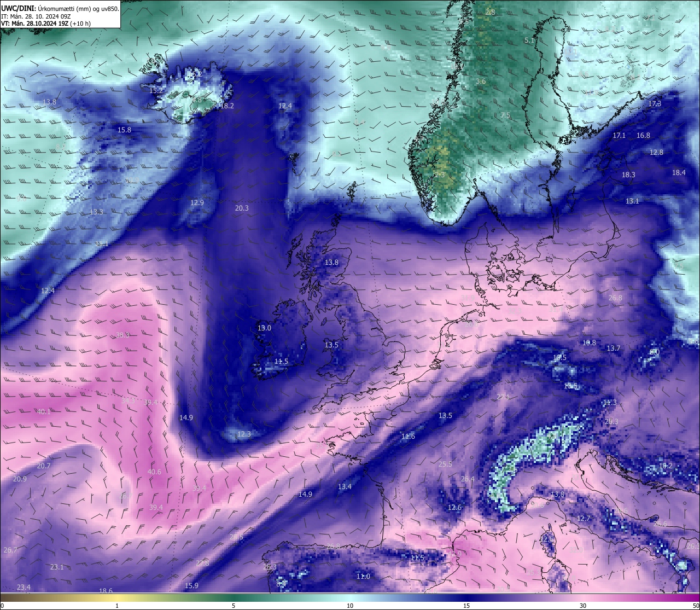Click the 25.5 value over France
700x610 pixels.
[x=445, y=464]
